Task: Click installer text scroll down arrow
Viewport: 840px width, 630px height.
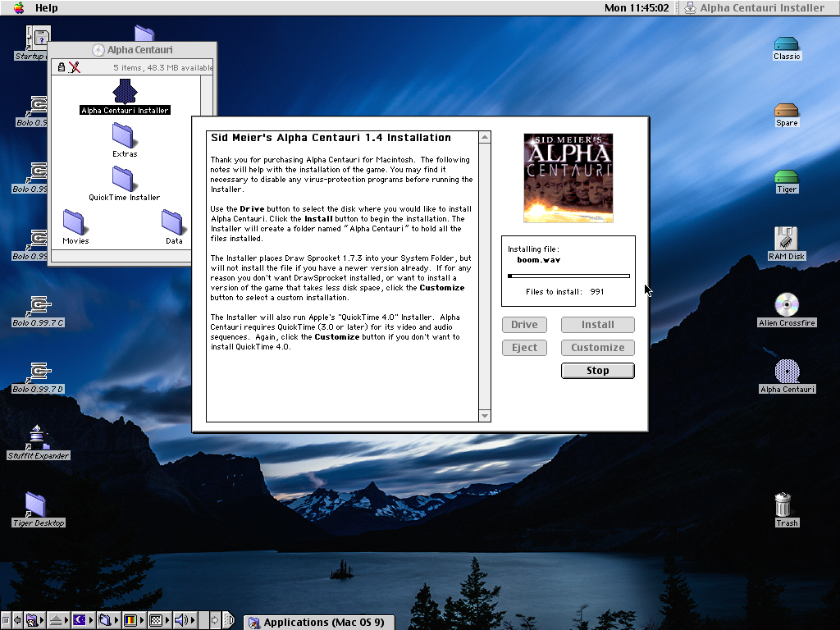Action: (485, 416)
